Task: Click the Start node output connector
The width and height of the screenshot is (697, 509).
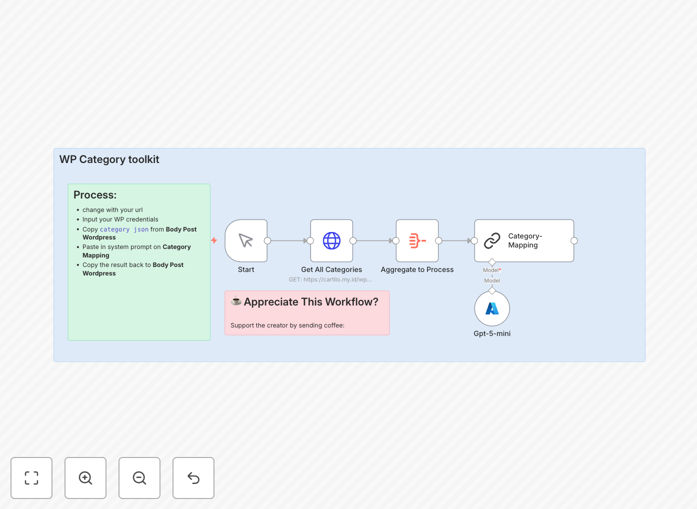Action: [267, 240]
